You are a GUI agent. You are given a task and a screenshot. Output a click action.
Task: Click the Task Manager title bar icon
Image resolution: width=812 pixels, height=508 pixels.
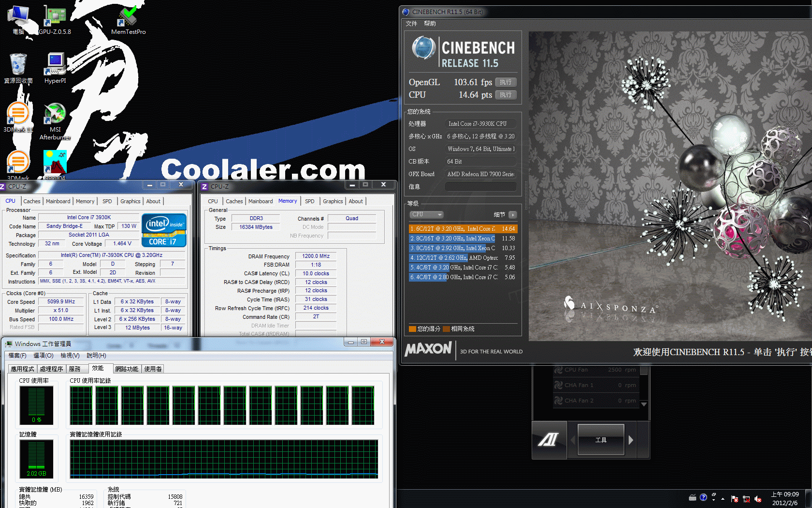pyautogui.click(x=9, y=344)
